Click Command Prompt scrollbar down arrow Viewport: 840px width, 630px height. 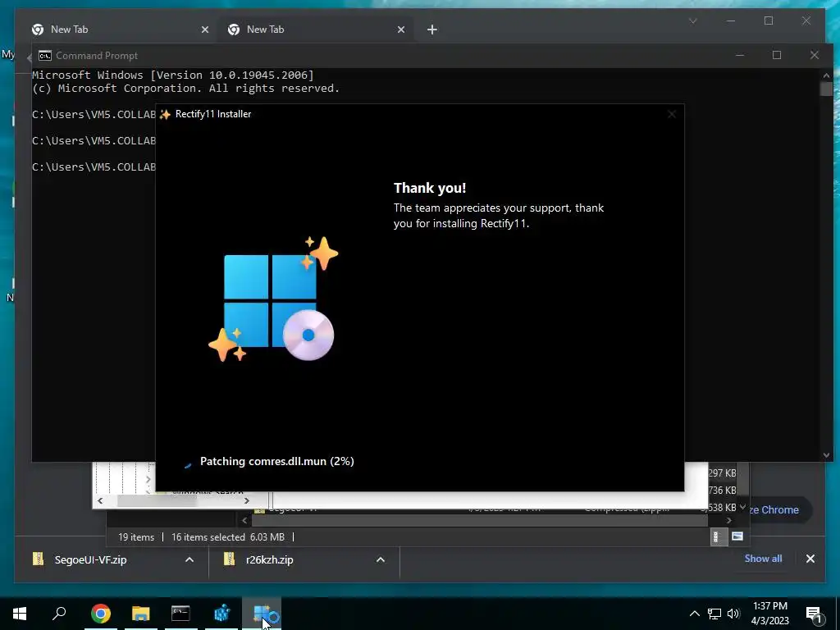tap(826, 455)
